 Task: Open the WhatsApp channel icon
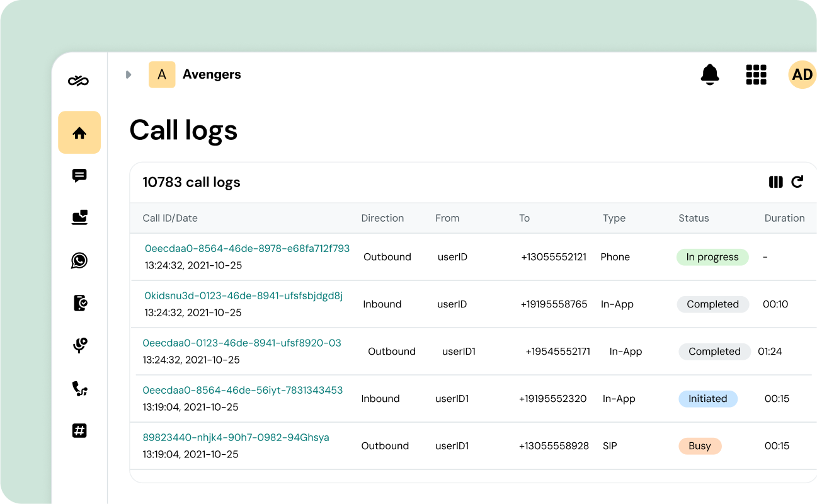point(79,261)
